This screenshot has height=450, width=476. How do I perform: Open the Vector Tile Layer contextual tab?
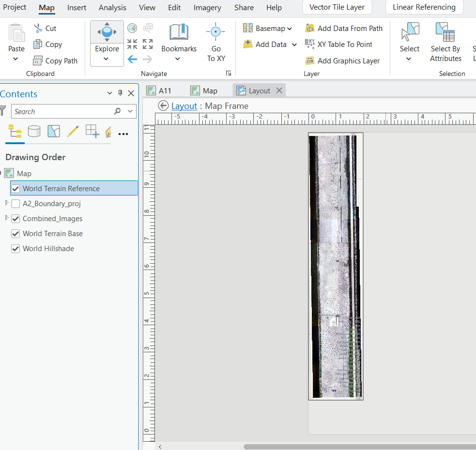337,7
